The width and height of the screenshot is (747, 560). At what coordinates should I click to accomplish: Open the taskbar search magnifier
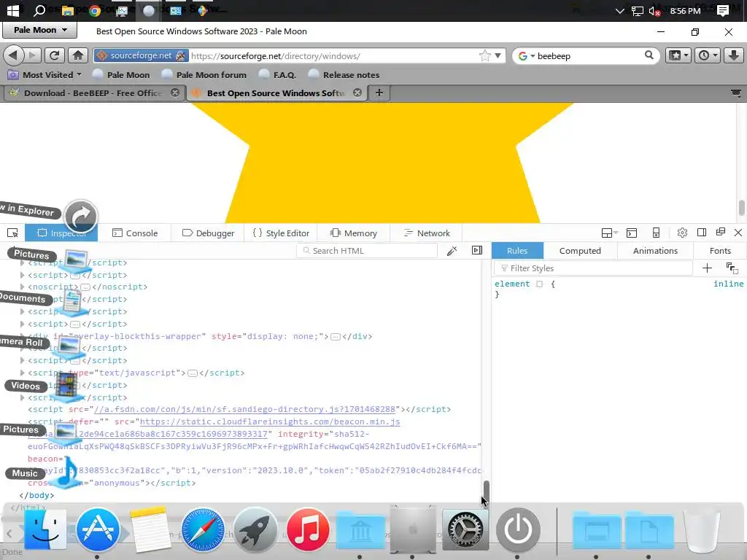40,10
